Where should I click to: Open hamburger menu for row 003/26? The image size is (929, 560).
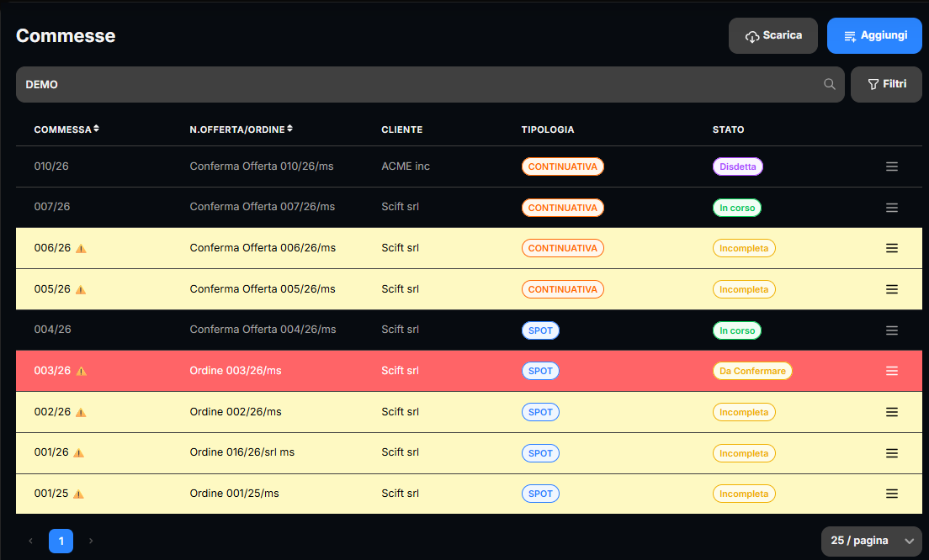pyautogui.click(x=892, y=371)
